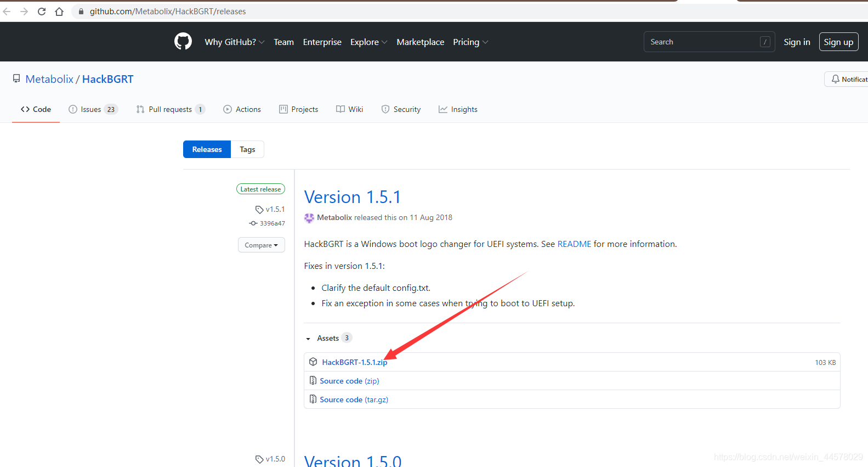This screenshot has width=868, height=467.
Task: Open the Why GitHub? dropdown
Action: 235,42
